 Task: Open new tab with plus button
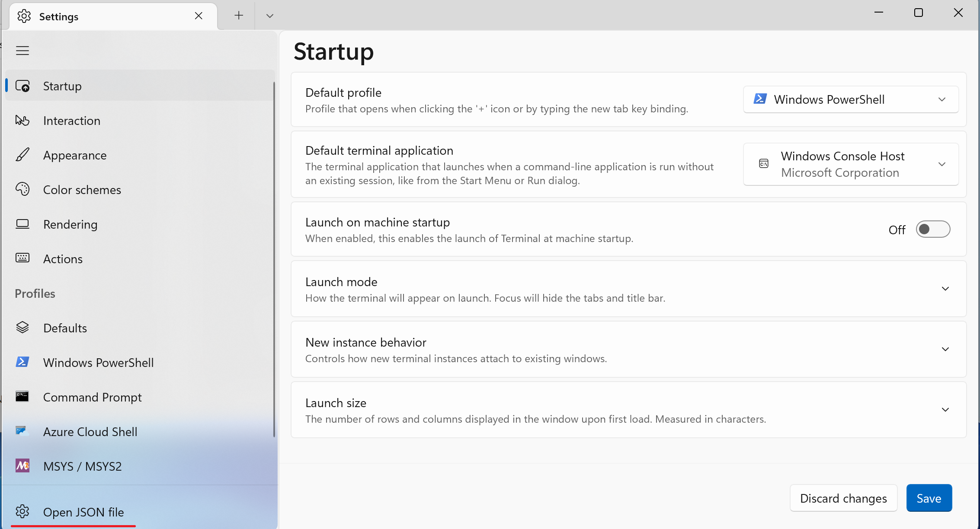tap(239, 16)
